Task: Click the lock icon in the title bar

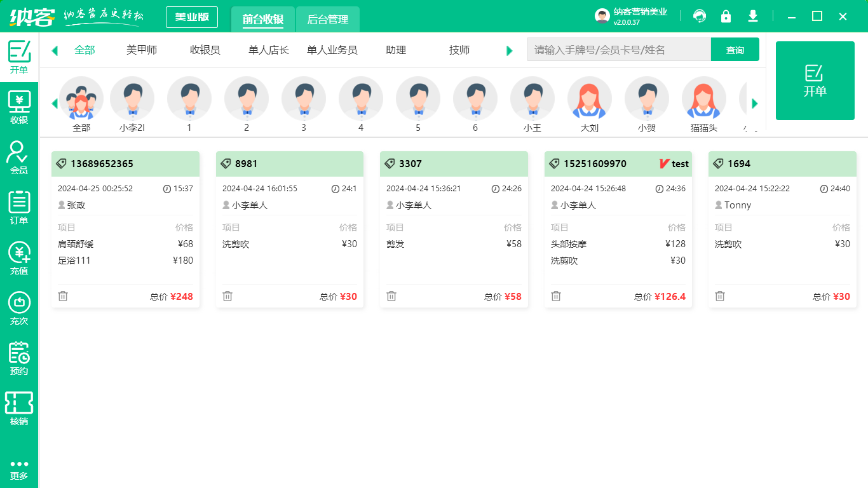Action: [x=726, y=16]
